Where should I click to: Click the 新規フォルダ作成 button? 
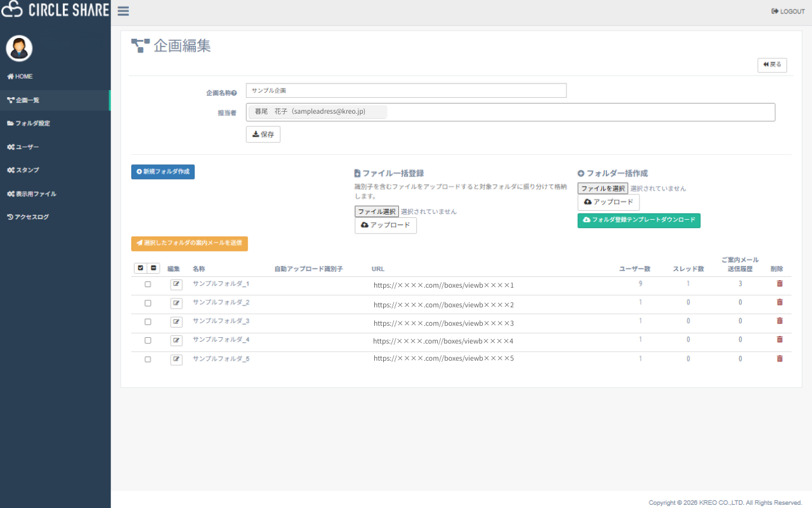tap(163, 172)
